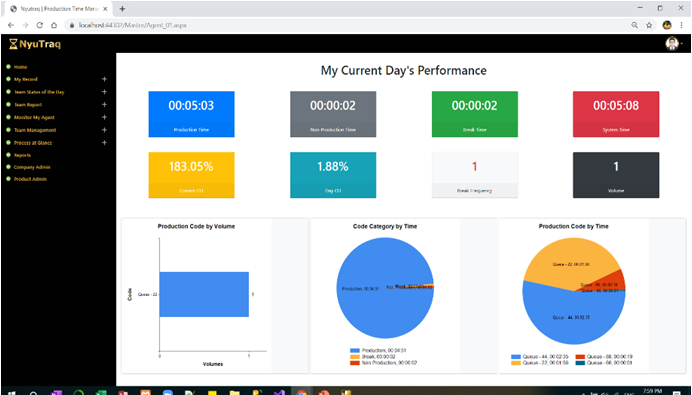
Task: Click the Break Frequency card
Action: pyautogui.click(x=474, y=175)
